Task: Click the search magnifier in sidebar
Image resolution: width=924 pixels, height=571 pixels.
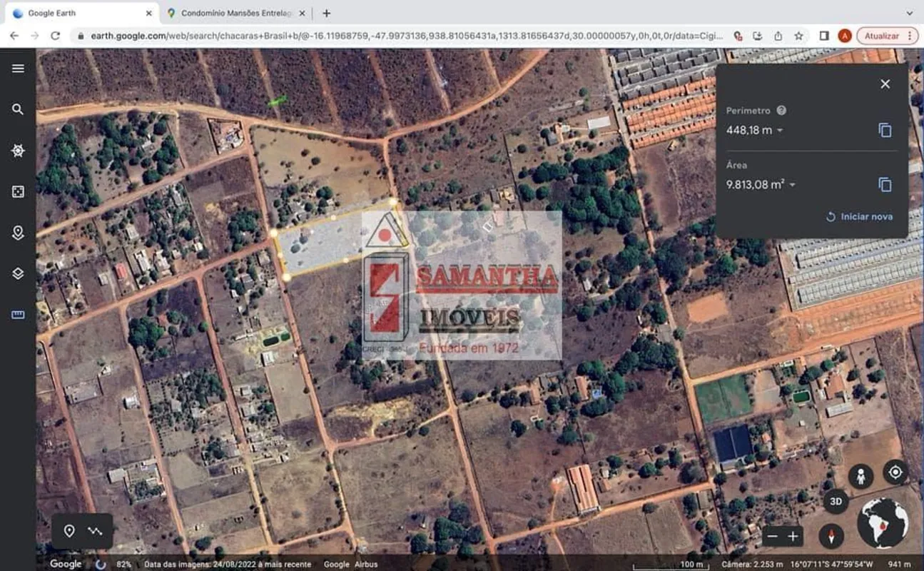Action: [18, 109]
